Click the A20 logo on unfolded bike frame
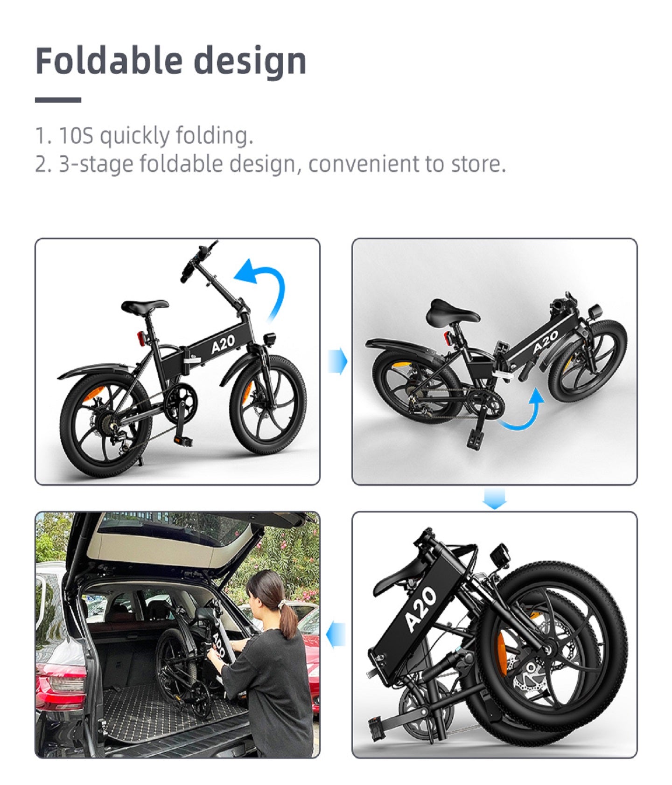The image size is (672, 785). (x=223, y=344)
